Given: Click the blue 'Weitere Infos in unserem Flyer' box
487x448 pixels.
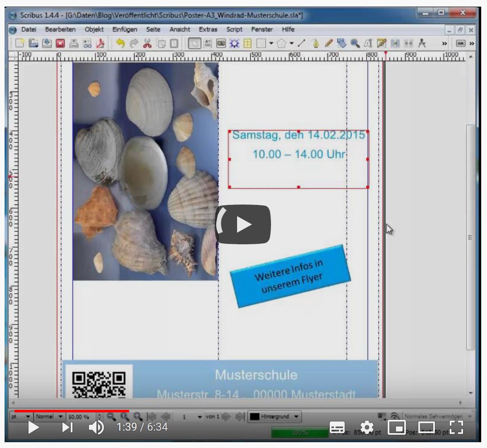Looking at the screenshot, I should [x=290, y=277].
